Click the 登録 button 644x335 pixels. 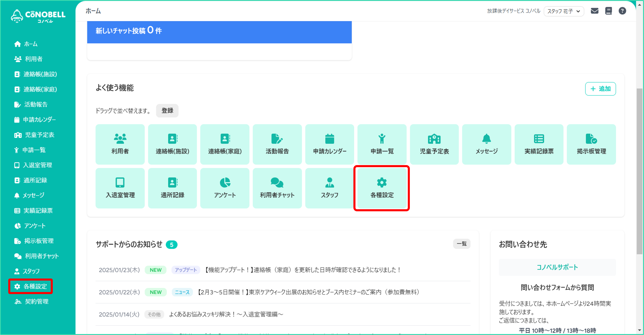click(x=167, y=111)
